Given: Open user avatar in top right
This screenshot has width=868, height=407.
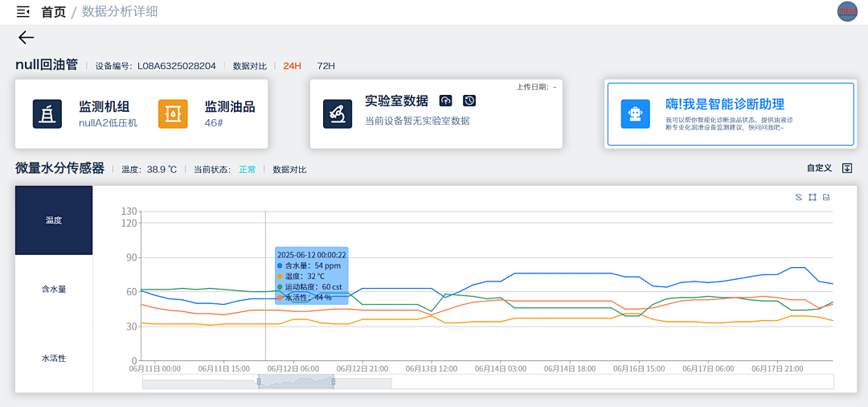Looking at the screenshot, I should tap(847, 11).
